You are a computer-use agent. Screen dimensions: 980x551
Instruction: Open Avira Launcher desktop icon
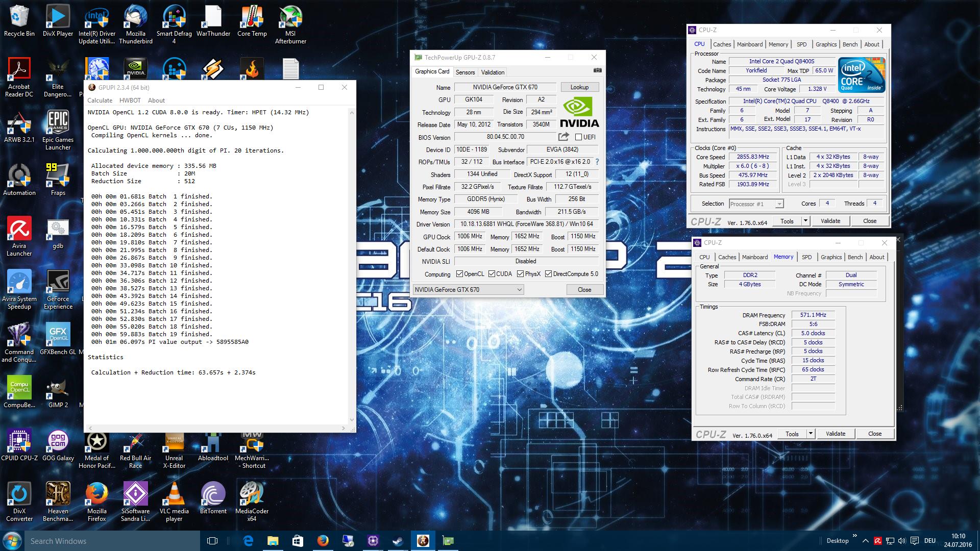[x=19, y=237]
